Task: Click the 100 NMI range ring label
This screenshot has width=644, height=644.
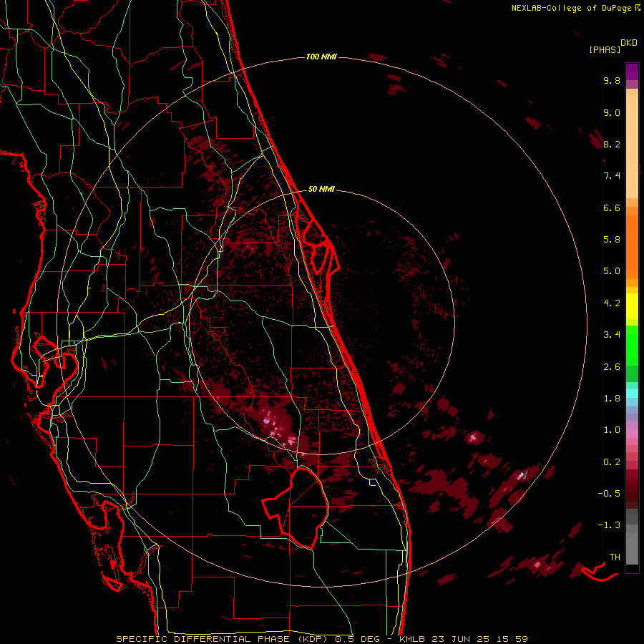Action: tap(321, 57)
